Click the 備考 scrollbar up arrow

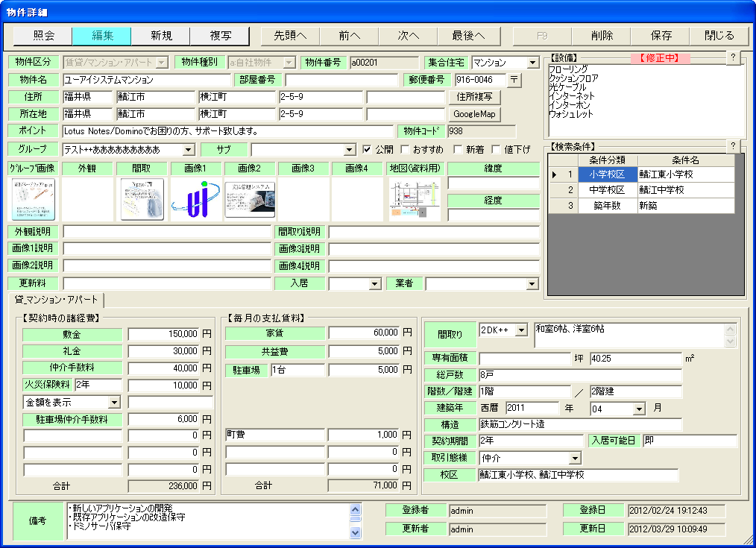356,509
